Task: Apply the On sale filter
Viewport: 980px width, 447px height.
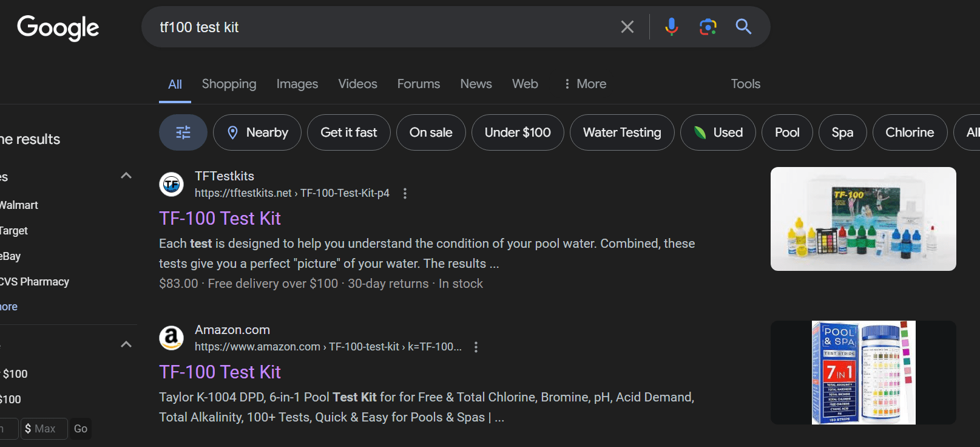Action: coord(431,132)
